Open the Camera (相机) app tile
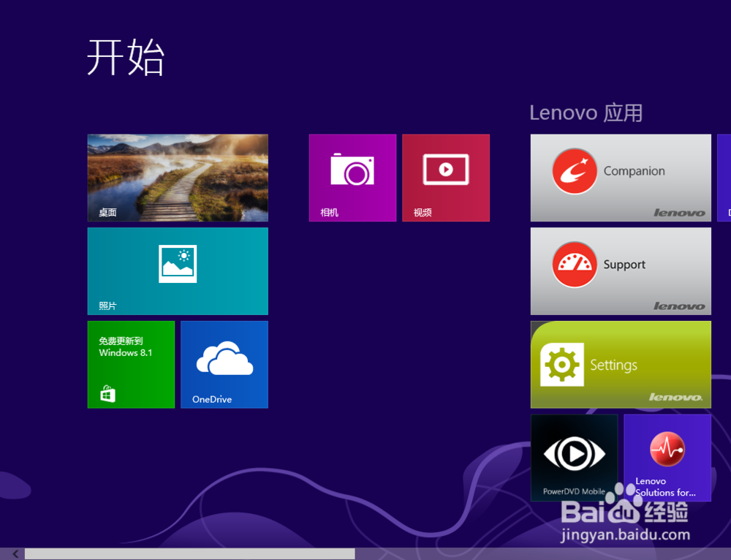This screenshot has height=560, width=731. (x=352, y=178)
